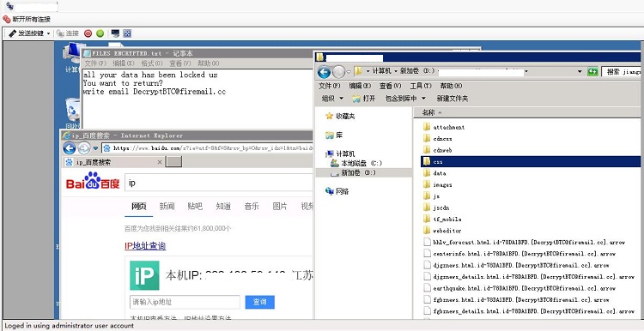The width and height of the screenshot is (644, 331).
Task: Select the encrypted earthquake.html .arrow file
Action: 519,288
